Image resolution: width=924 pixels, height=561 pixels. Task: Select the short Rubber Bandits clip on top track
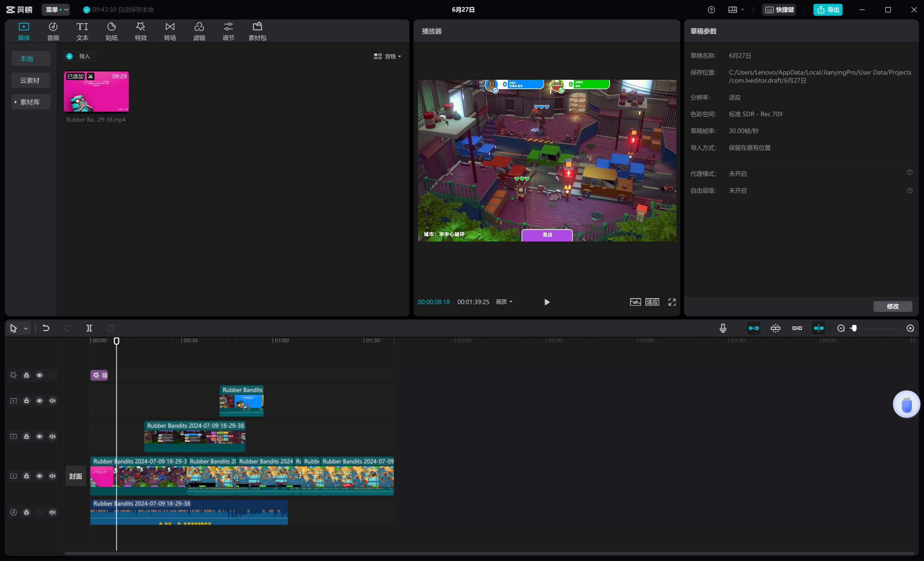coord(241,400)
